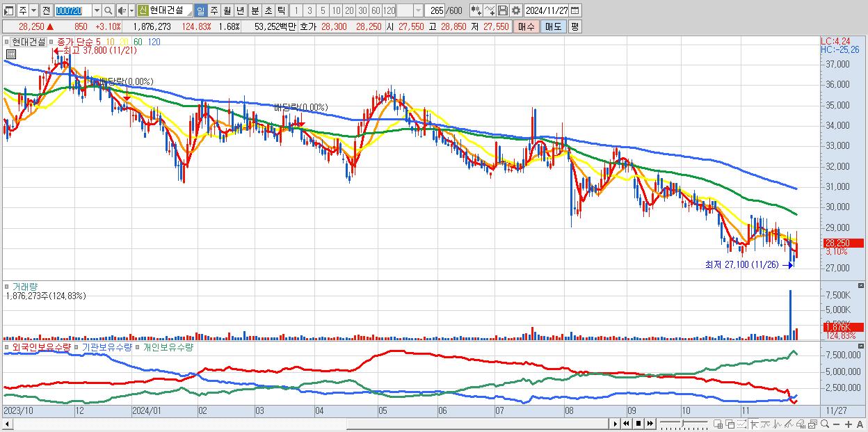Select the 3 interval button
The height and width of the screenshot is (432, 868).
(x=310, y=10)
